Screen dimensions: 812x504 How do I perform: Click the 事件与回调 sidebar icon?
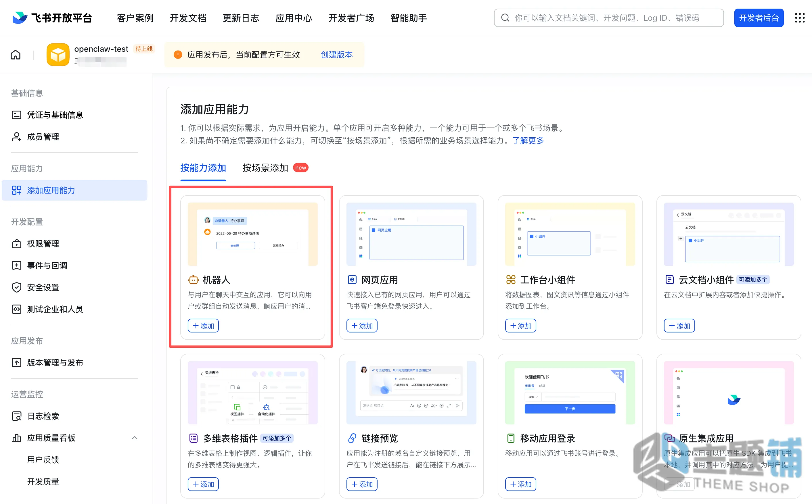point(16,265)
